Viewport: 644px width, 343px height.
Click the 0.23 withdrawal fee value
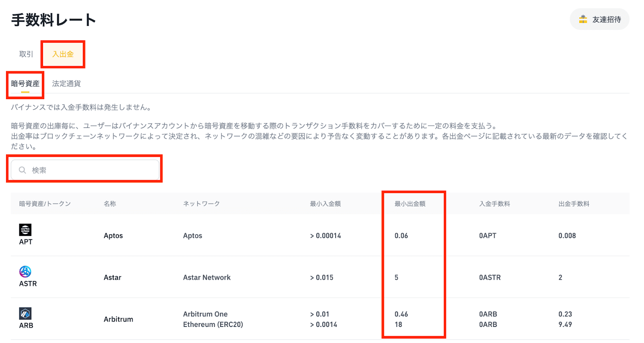565,314
